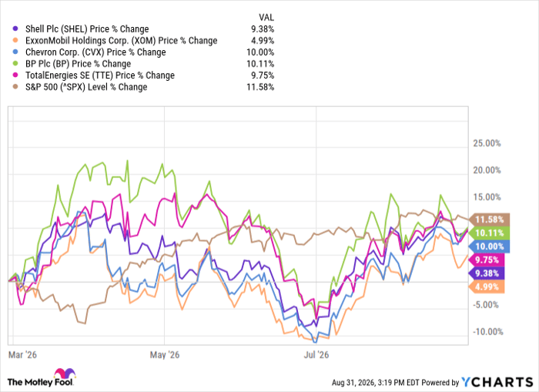Click the blue Chevron Corp. legend dot
Screen dimensions: 539x392
pos(15,52)
